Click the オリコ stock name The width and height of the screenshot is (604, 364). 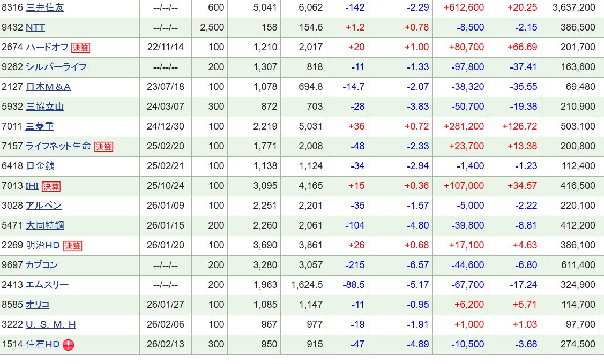[x=38, y=305]
